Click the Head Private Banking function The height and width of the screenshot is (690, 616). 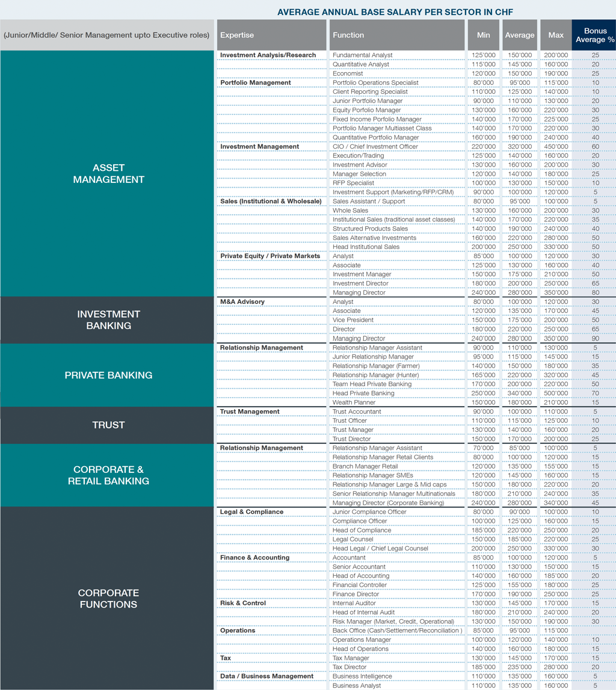point(363,393)
